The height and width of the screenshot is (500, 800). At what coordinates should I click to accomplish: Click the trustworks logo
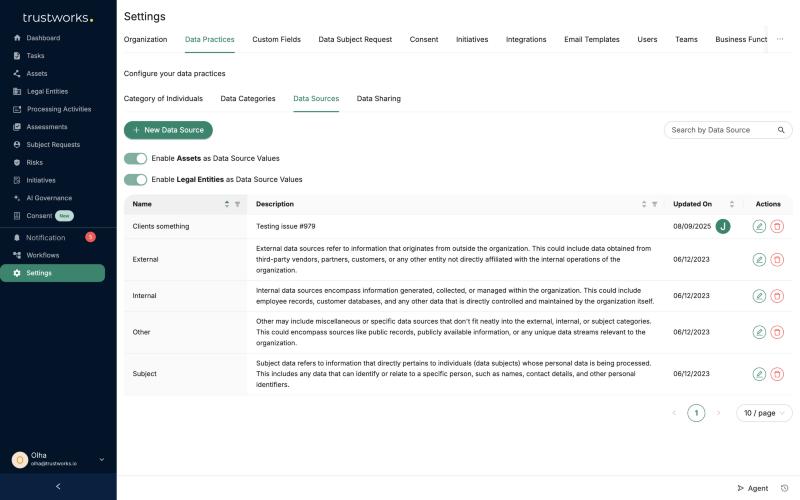[x=58, y=18]
